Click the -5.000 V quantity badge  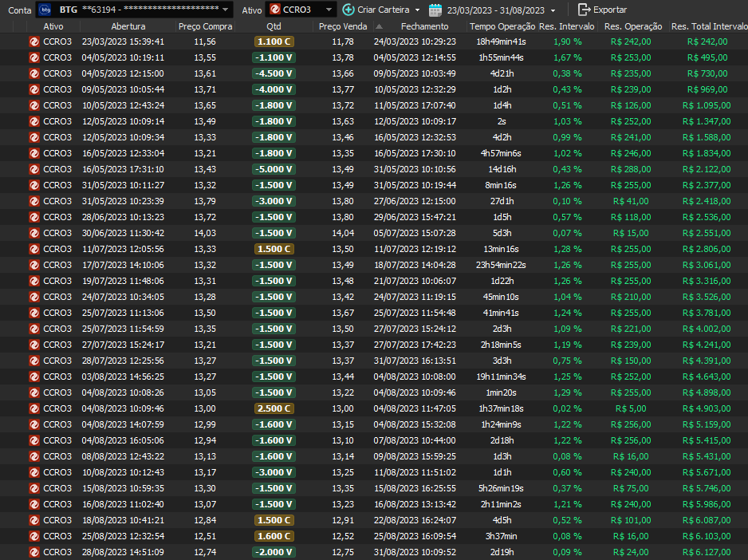274,169
